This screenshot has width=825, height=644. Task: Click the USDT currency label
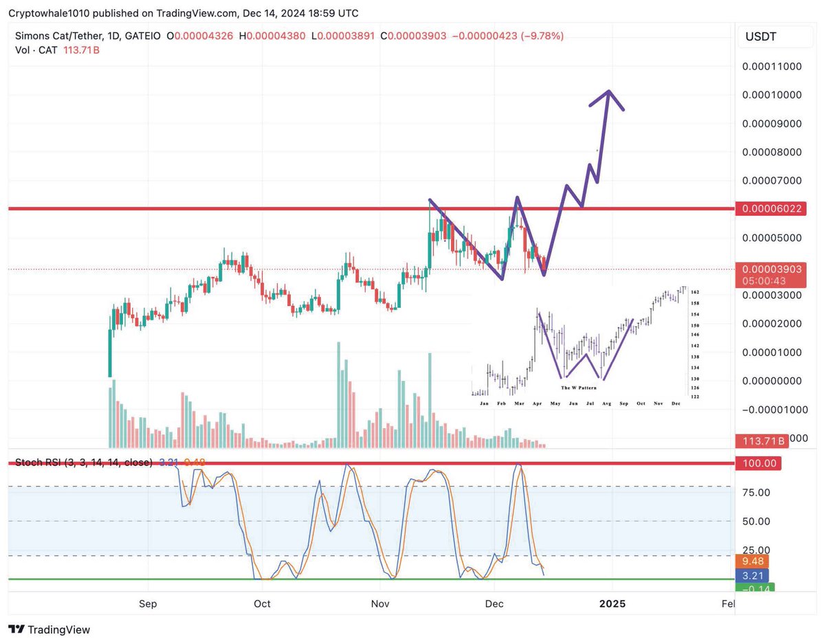coord(760,37)
